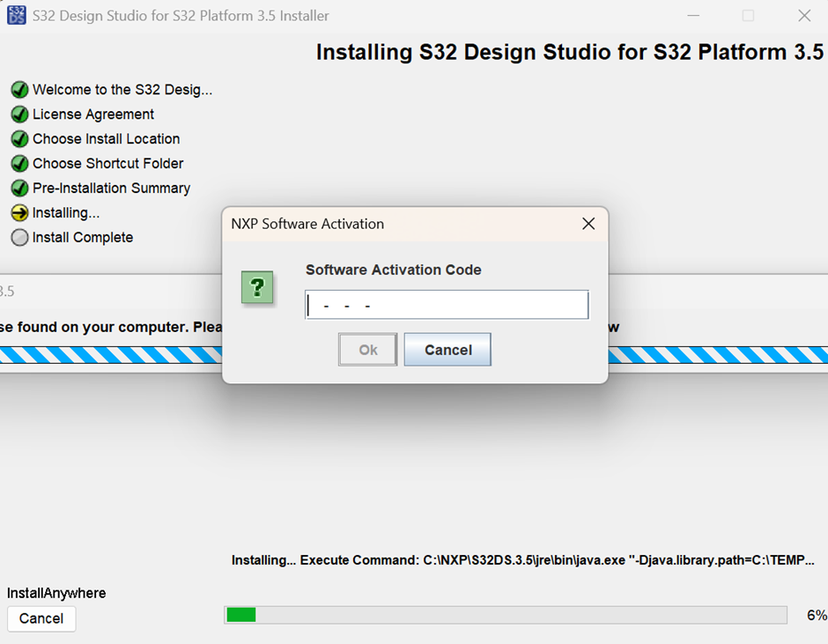Image resolution: width=828 pixels, height=644 pixels.
Task: Click the checkmark beside Pre-Installation Summary
Action: 19,188
